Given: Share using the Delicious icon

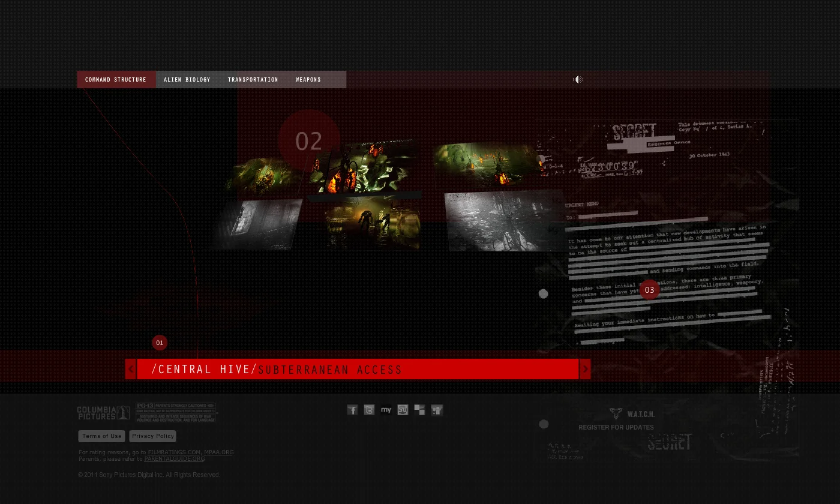Looking at the screenshot, I should [x=419, y=410].
